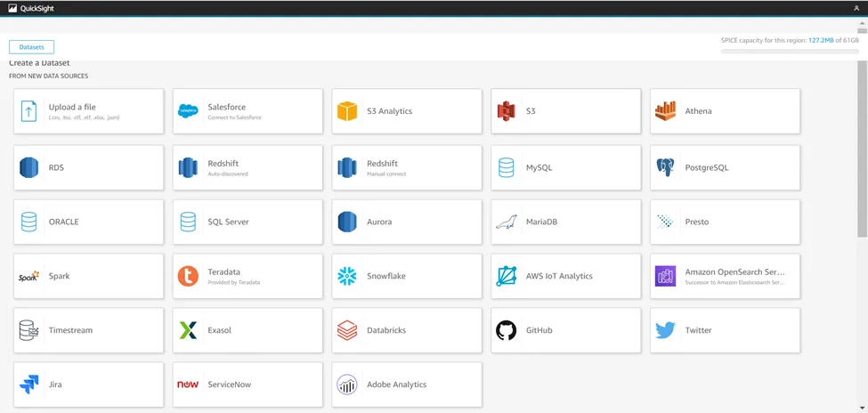Select the MySQL card label

[x=539, y=167]
